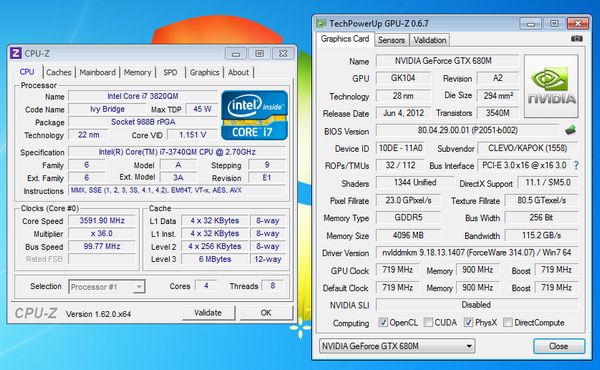Click the GPU-Z title bar icon
Screen dimensions: 600x370
pos(321,23)
